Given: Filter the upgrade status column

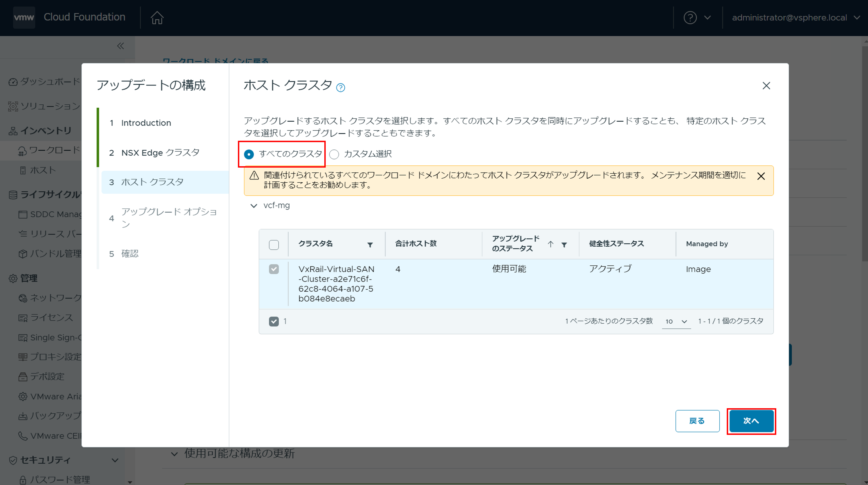Looking at the screenshot, I should 564,245.
